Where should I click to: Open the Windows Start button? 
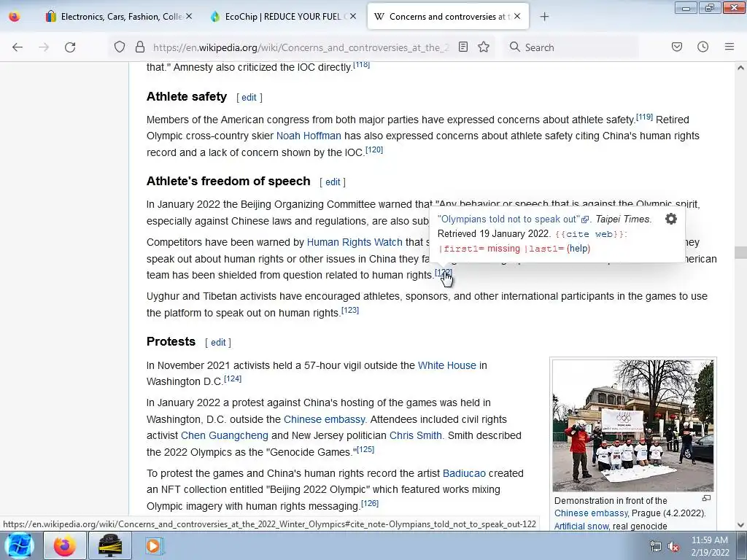[18, 545]
